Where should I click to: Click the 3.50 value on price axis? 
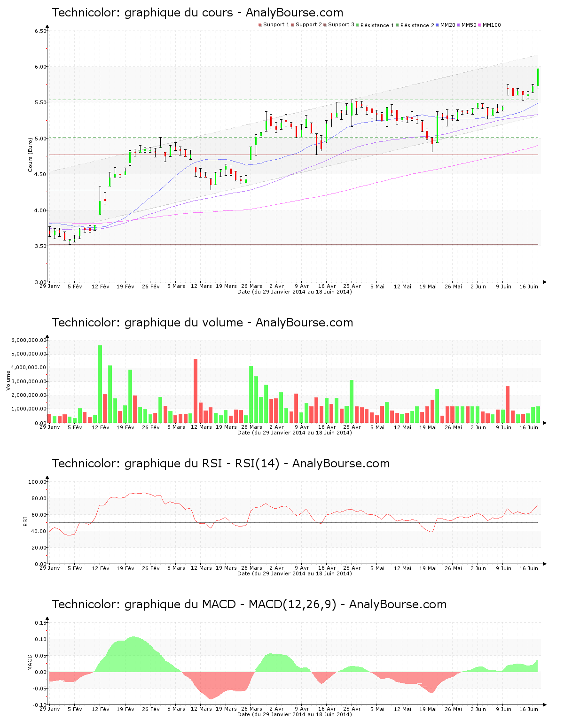click(40, 246)
